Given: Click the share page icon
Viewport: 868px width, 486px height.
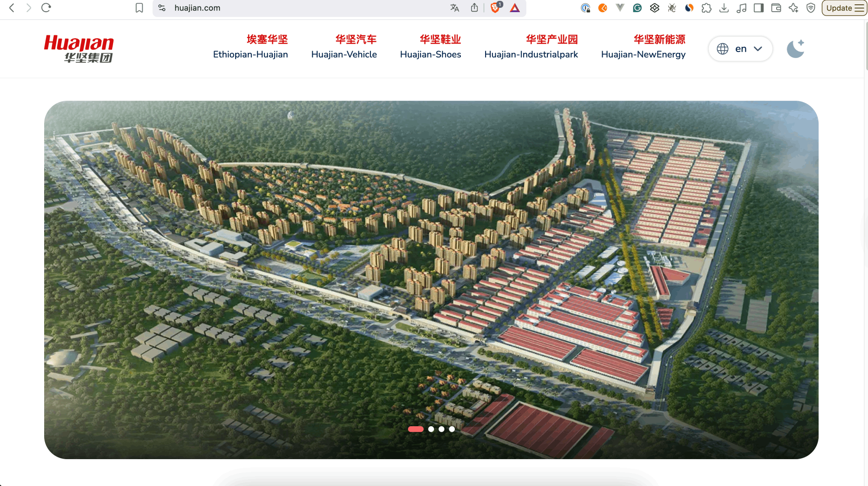Looking at the screenshot, I should (x=474, y=8).
